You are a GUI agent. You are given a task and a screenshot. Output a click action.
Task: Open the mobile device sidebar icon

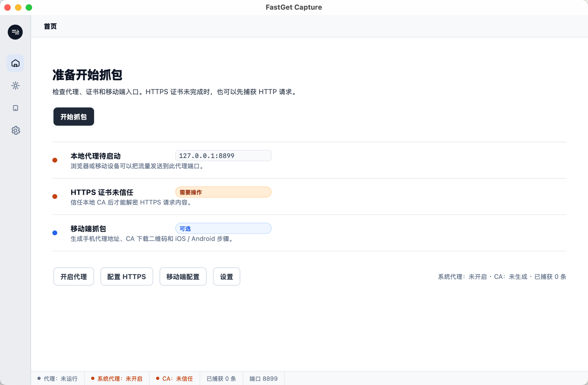[15, 108]
